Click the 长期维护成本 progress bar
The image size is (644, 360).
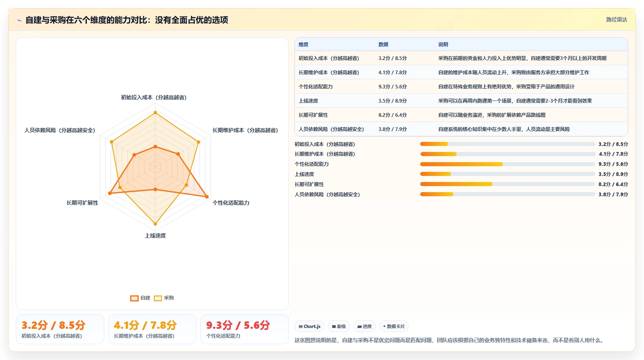click(x=507, y=154)
